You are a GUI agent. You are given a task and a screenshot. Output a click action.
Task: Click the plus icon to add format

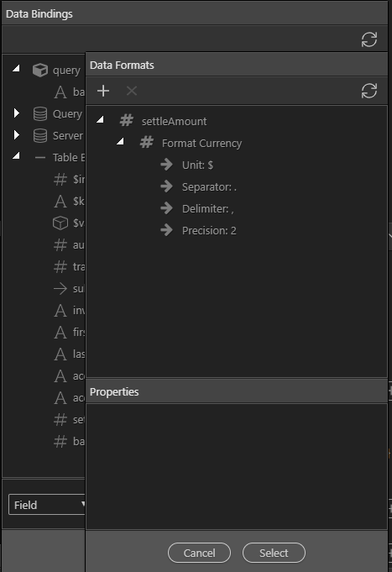click(103, 91)
